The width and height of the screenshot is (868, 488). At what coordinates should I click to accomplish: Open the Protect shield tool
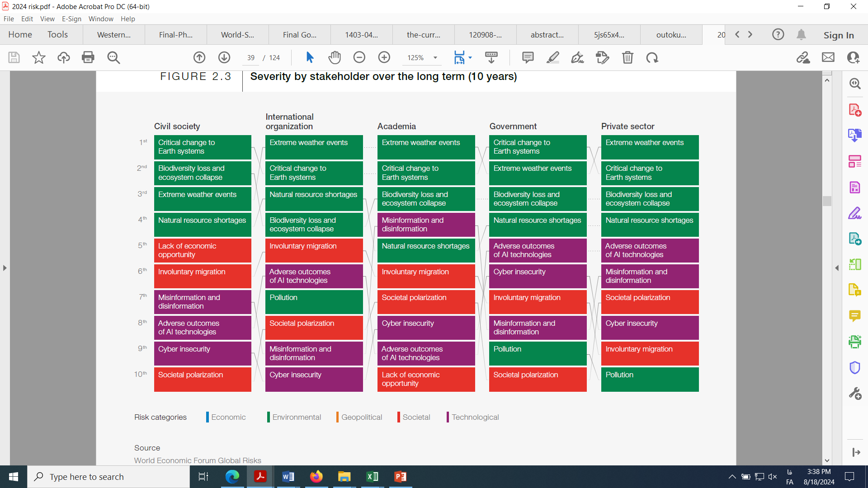854,367
